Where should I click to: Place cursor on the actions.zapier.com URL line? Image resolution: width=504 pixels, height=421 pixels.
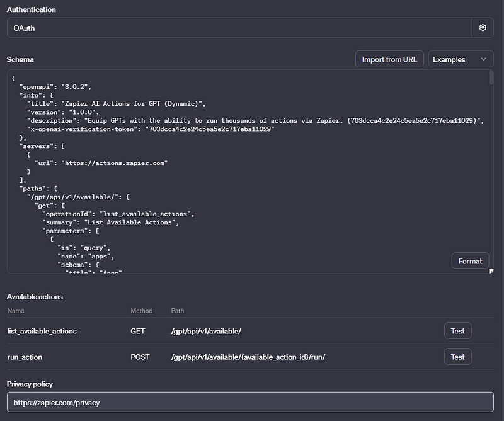(113, 163)
